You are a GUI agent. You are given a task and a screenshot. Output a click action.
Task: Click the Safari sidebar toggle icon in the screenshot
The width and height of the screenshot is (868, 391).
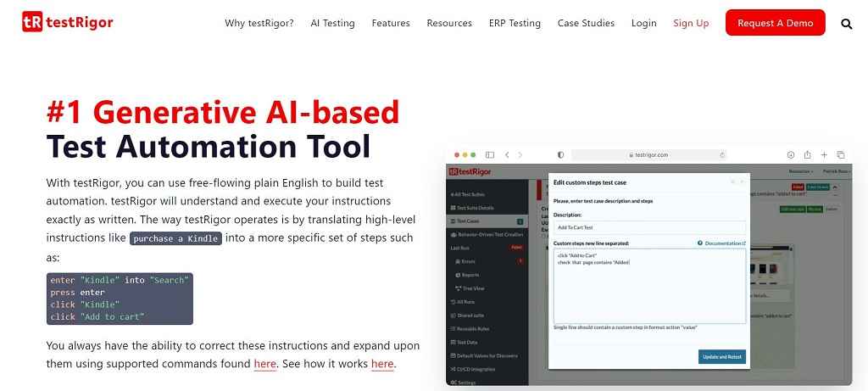[x=490, y=155]
